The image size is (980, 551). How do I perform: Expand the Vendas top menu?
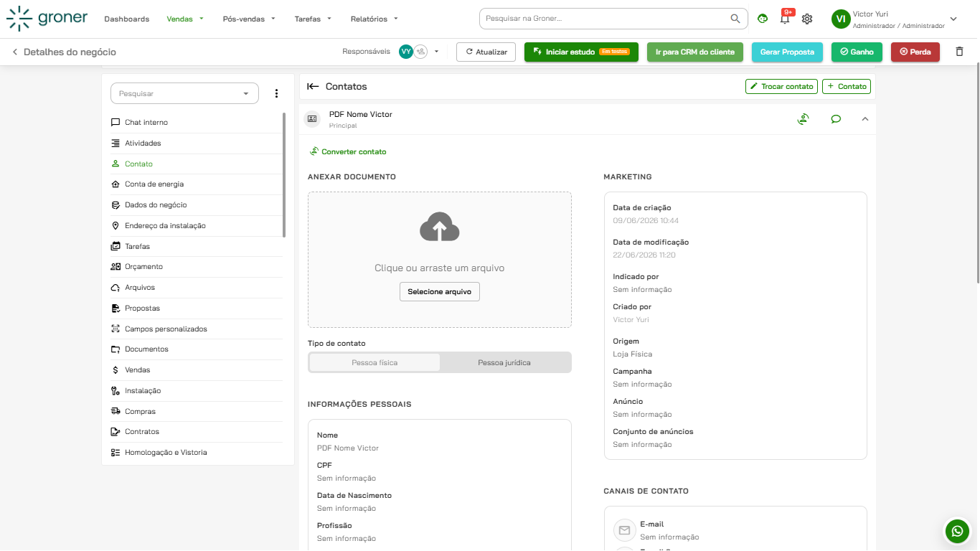(x=185, y=19)
